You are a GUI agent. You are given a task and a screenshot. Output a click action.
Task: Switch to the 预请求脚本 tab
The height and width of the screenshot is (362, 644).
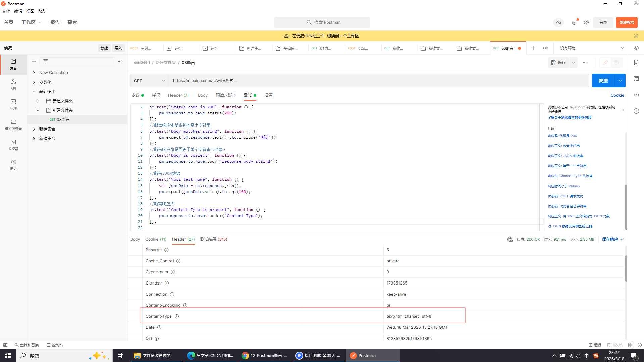(x=226, y=95)
